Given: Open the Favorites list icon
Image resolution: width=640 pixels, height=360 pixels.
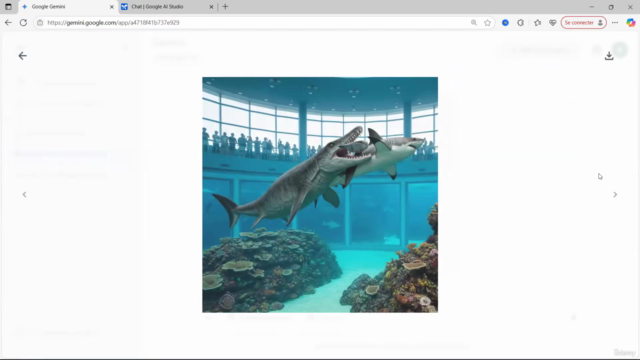Looking at the screenshot, I should [x=538, y=22].
